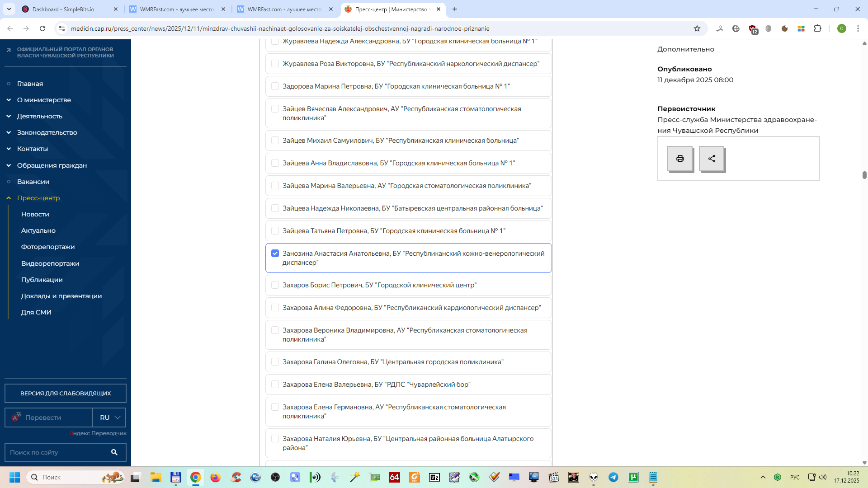Open Telegram from the taskbar
Viewport: 868px width, 488px height.
pyautogui.click(x=613, y=477)
